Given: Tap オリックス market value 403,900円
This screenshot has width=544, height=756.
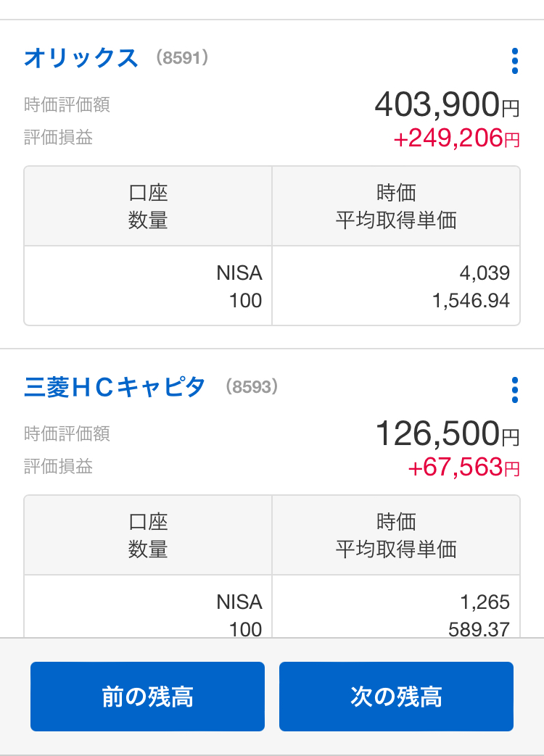Looking at the screenshot, I should point(447,106).
